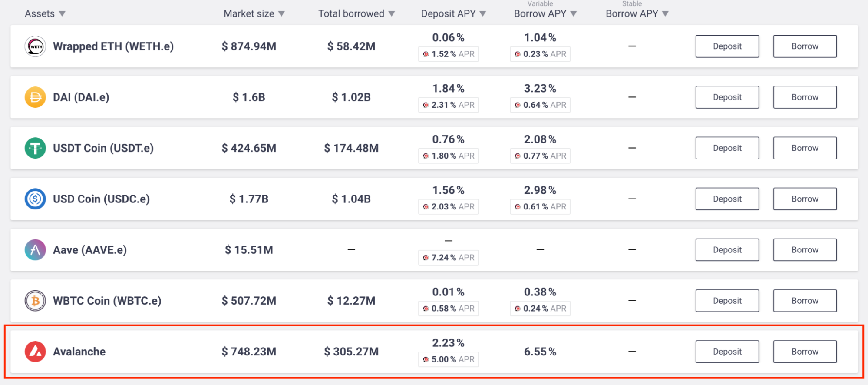Screen dimensions: 868x385
Task: Sort by Variable Borrow APY arrow
Action: 574,14
